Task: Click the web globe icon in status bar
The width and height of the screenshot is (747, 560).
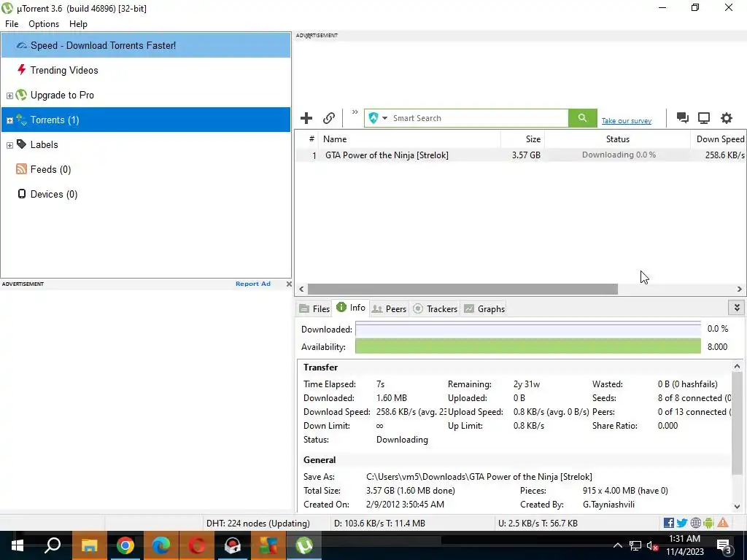Action: click(695, 523)
